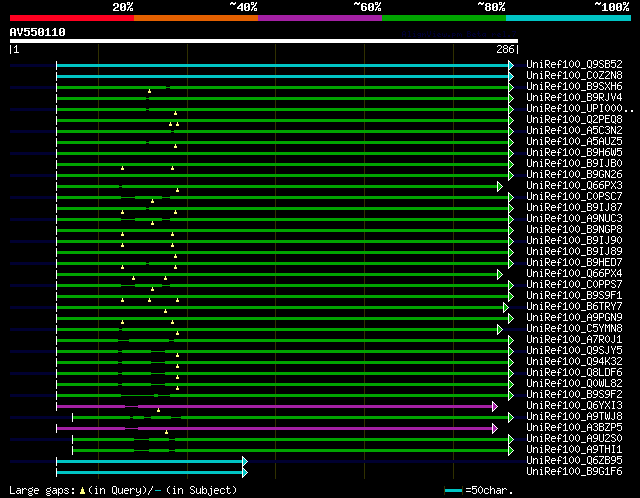Image resolution: width=640 pixels, height=498 pixels.
Task: Click the UniRef100_Q9SB52 hit label
Action: [574, 64]
